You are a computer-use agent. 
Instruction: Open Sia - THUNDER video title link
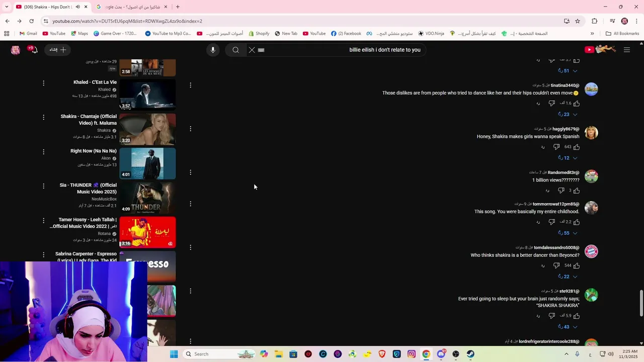coord(88,188)
